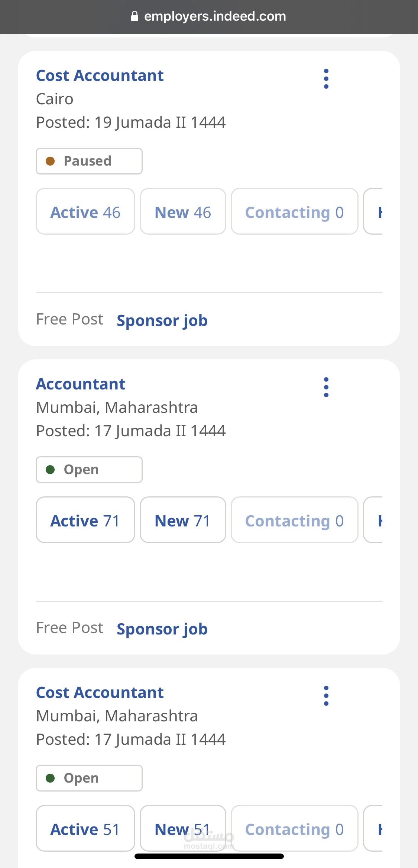Open the Open status dropdown for Accountant
Viewport: 418px width, 868px height.
(x=89, y=470)
